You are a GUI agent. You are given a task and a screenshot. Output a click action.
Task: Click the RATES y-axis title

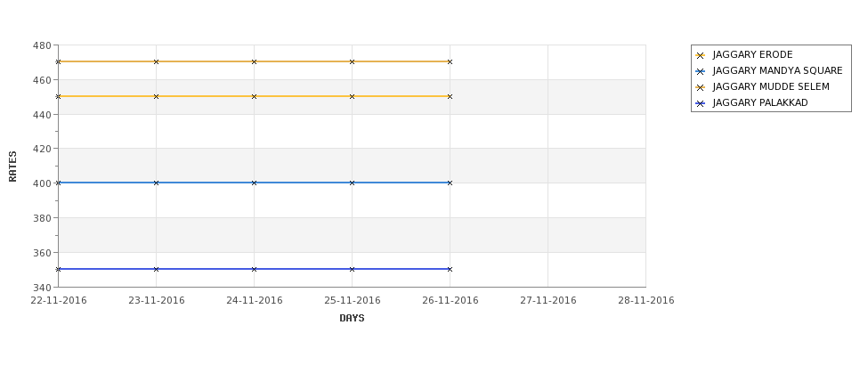(12, 167)
